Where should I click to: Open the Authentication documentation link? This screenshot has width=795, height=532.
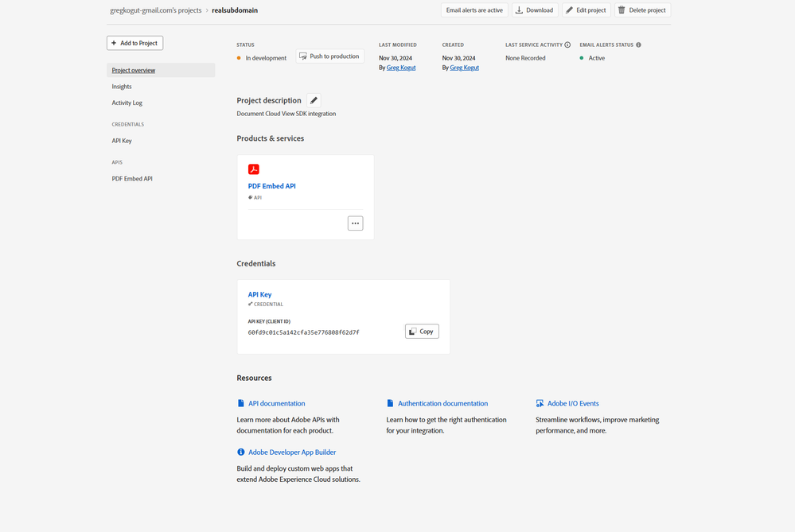pyautogui.click(x=443, y=403)
